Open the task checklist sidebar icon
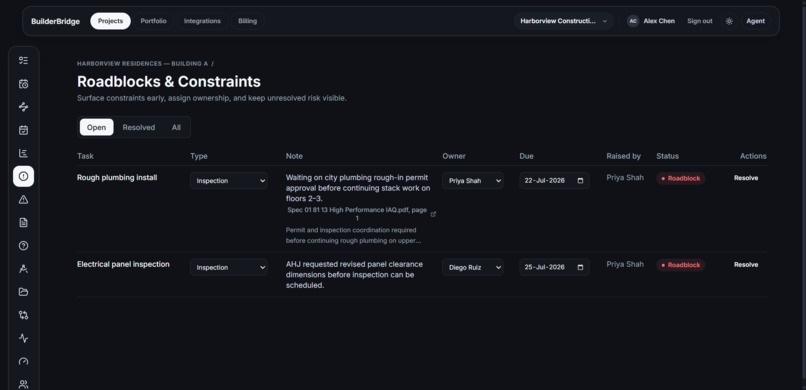806x390 pixels. point(23,61)
